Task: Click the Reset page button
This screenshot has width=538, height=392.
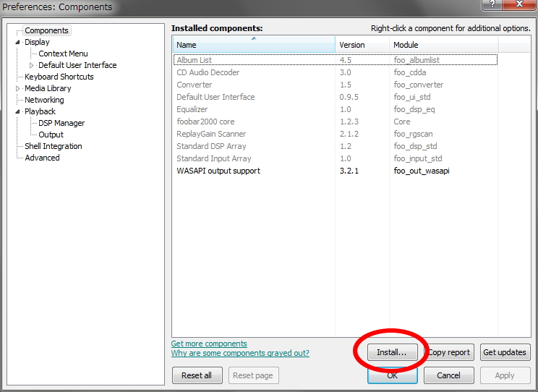Action: [x=253, y=375]
